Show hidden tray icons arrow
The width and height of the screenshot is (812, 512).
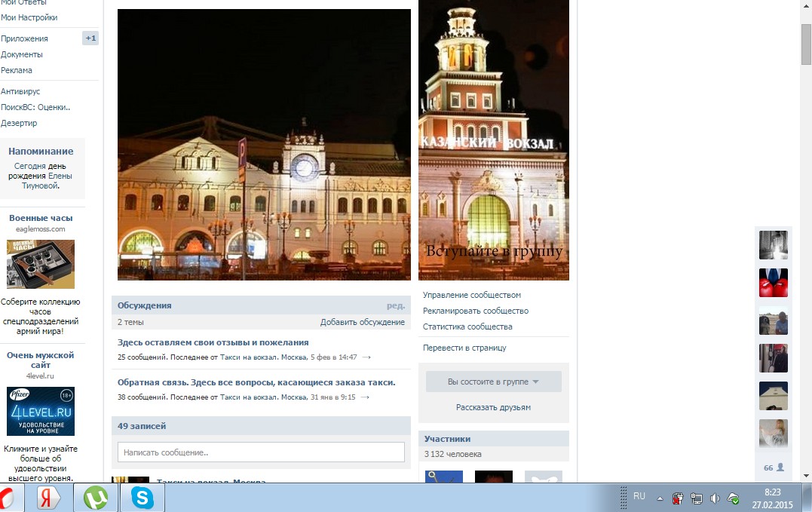coord(660,498)
